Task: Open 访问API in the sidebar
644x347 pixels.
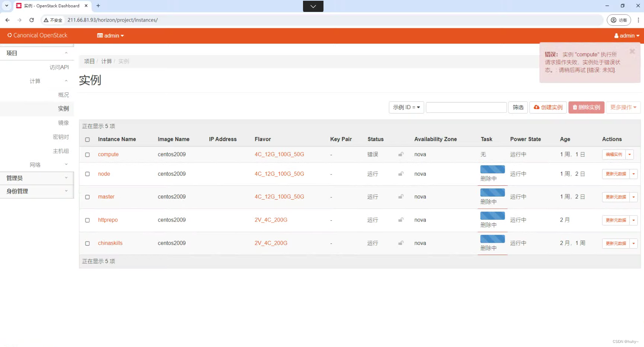Action: click(x=59, y=67)
